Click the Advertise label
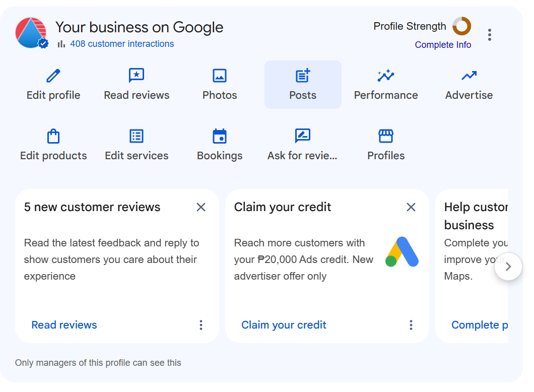 pyautogui.click(x=469, y=95)
